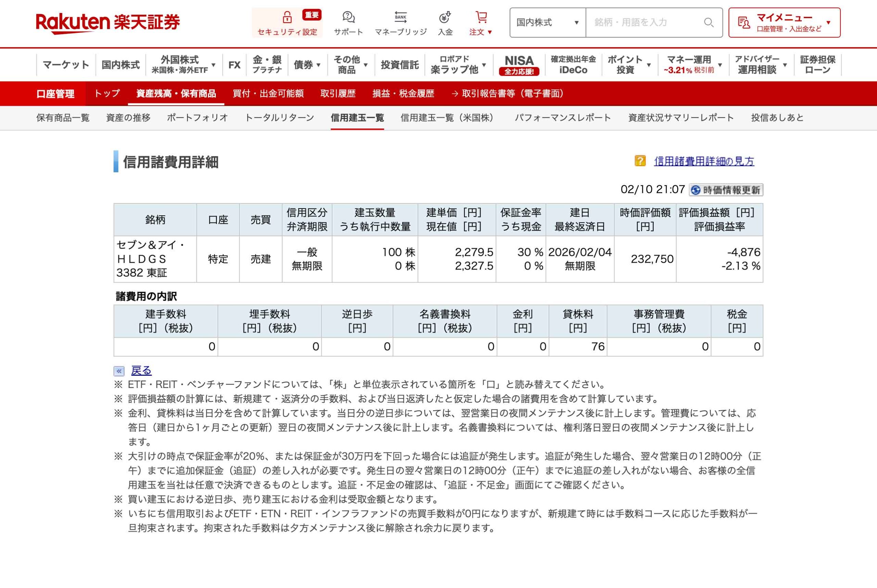The height and width of the screenshot is (588, 877).
Task: Click the Rakuten Securities logo
Action: pos(108,23)
